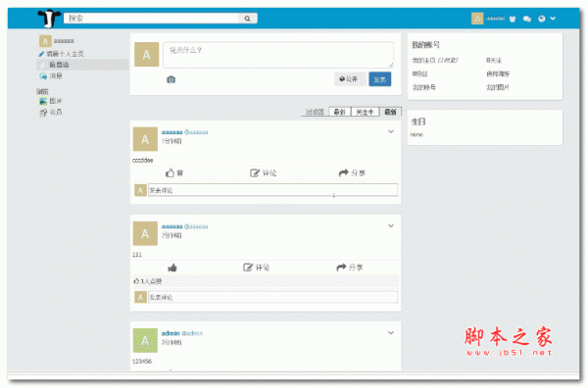Click the 分享 share arrow on the cccddee post
Viewport: 588px width, 388px height.
tap(344, 172)
